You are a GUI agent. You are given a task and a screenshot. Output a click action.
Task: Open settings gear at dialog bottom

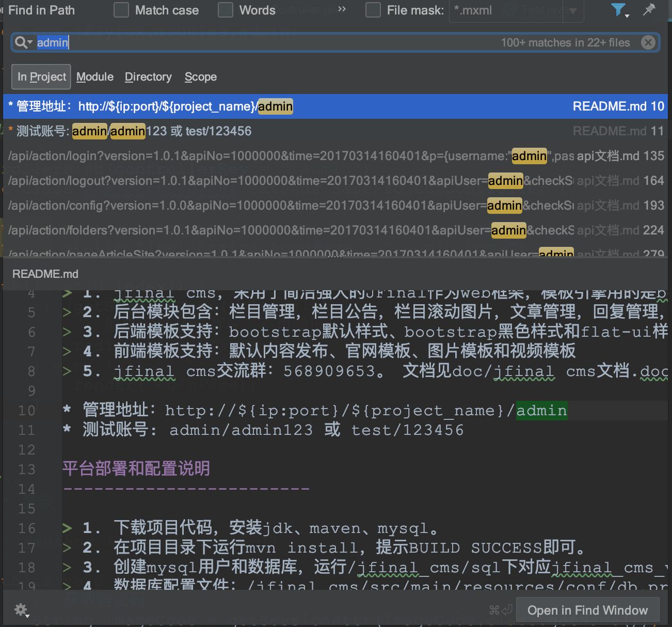pyautogui.click(x=21, y=610)
